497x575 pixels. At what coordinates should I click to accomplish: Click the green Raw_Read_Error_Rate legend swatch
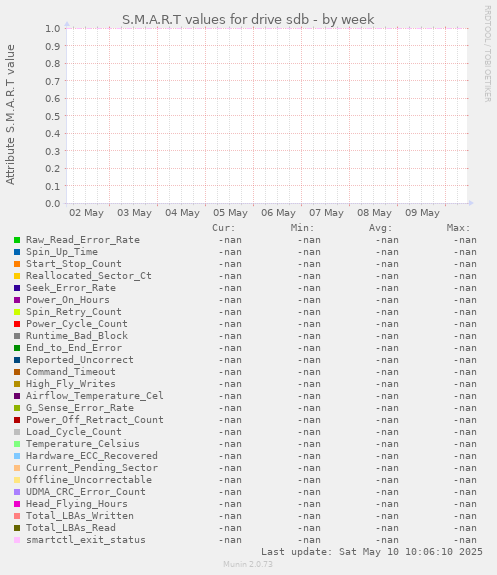click(17, 240)
